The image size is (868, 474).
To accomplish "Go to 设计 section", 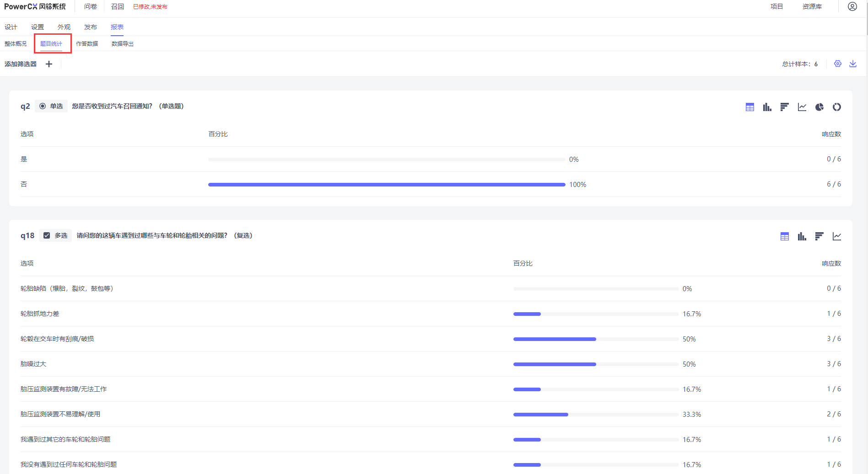I will point(11,27).
